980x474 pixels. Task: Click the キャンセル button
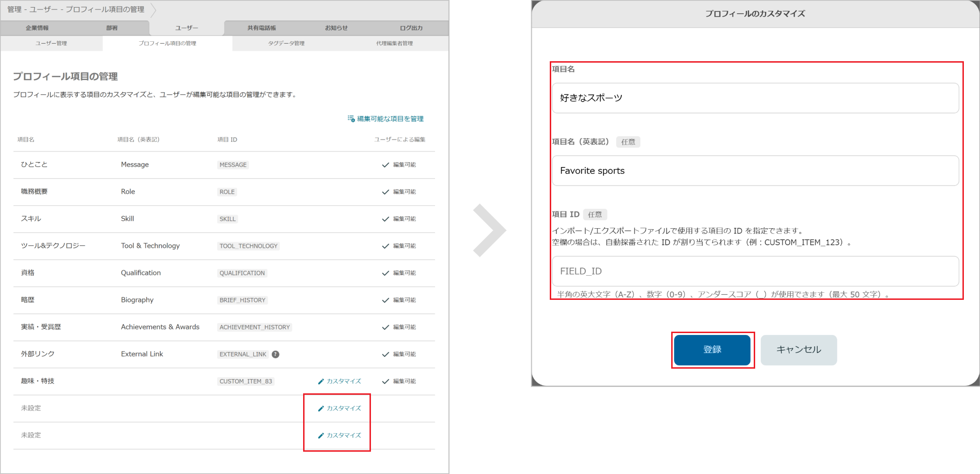[x=798, y=350]
